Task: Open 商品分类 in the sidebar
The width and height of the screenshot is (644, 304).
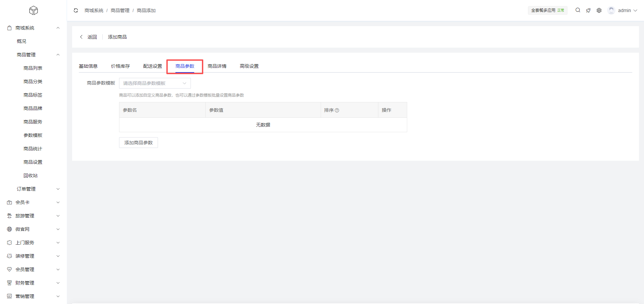Action: point(33,82)
